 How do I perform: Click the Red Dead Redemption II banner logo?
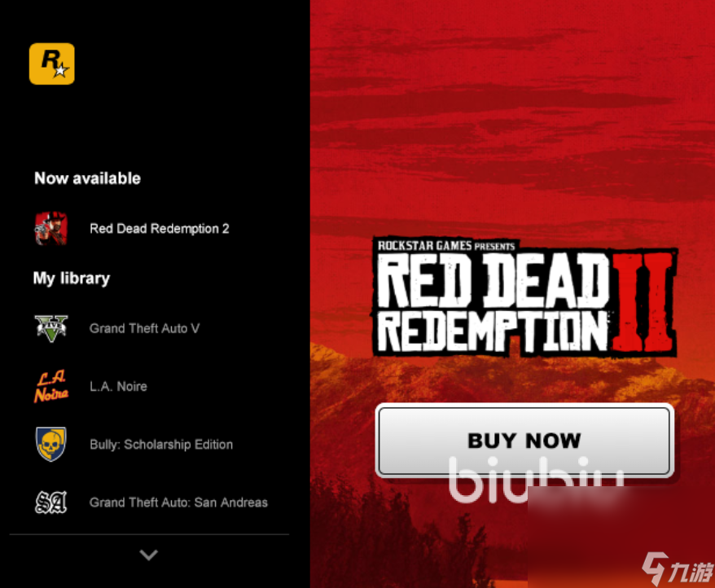tap(525, 297)
